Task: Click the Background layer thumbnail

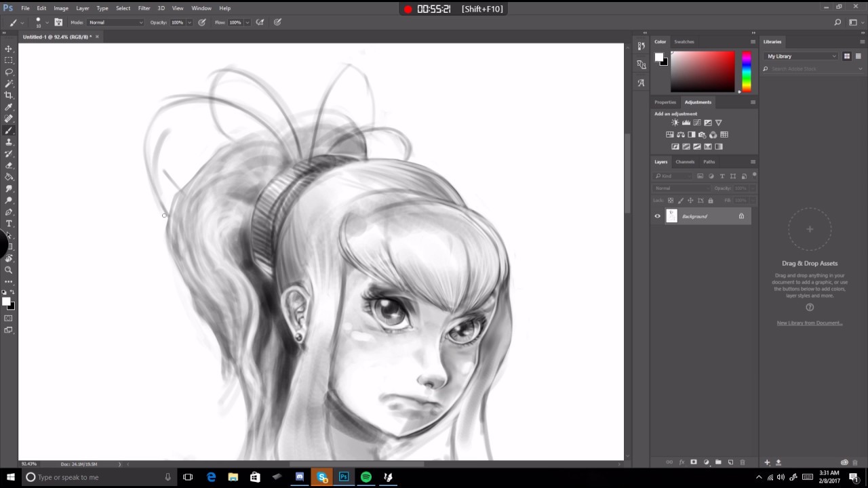Action: [671, 216]
